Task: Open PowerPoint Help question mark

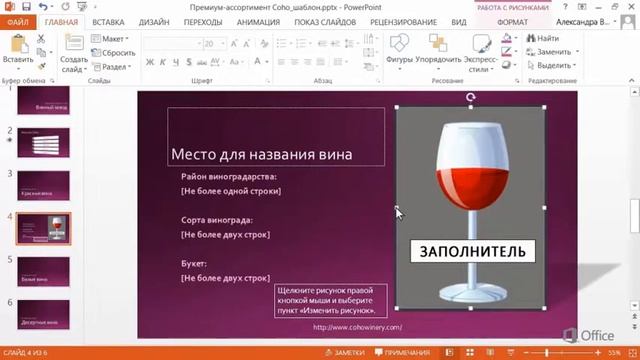Action: 565,7
